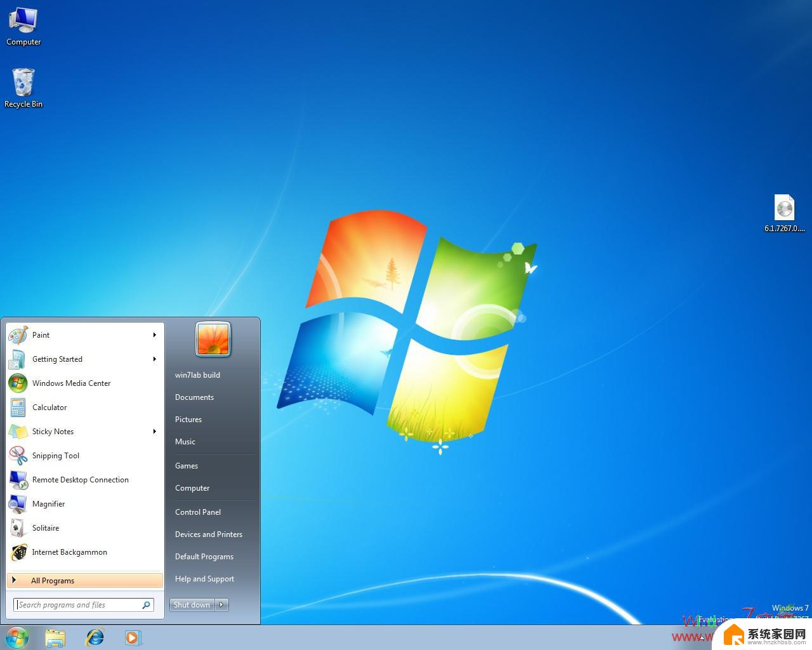Click the Sticky Notes text label

coord(53,432)
